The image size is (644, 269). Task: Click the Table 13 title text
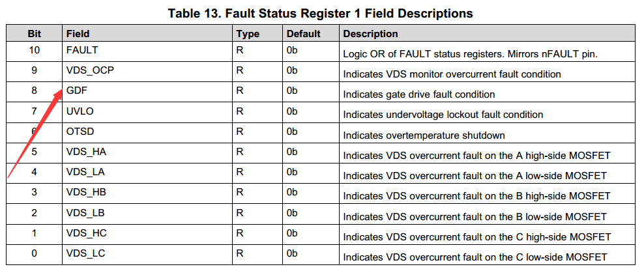[x=320, y=13]
